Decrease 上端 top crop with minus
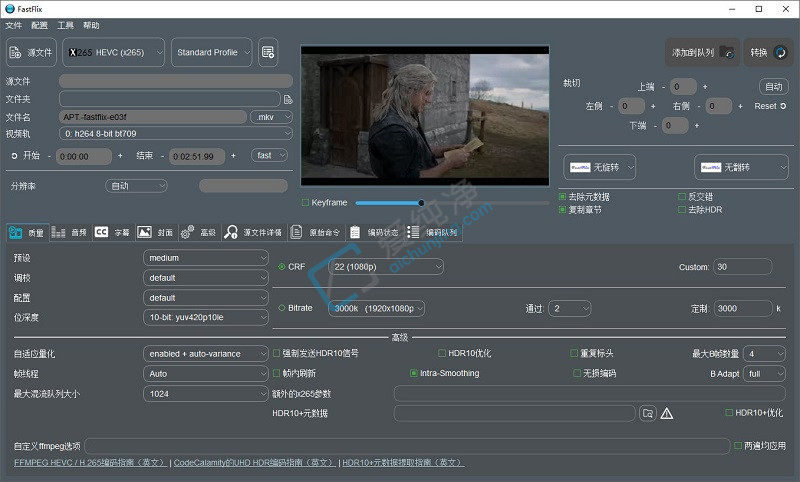800x482 pixels. [x=663, y=87]
